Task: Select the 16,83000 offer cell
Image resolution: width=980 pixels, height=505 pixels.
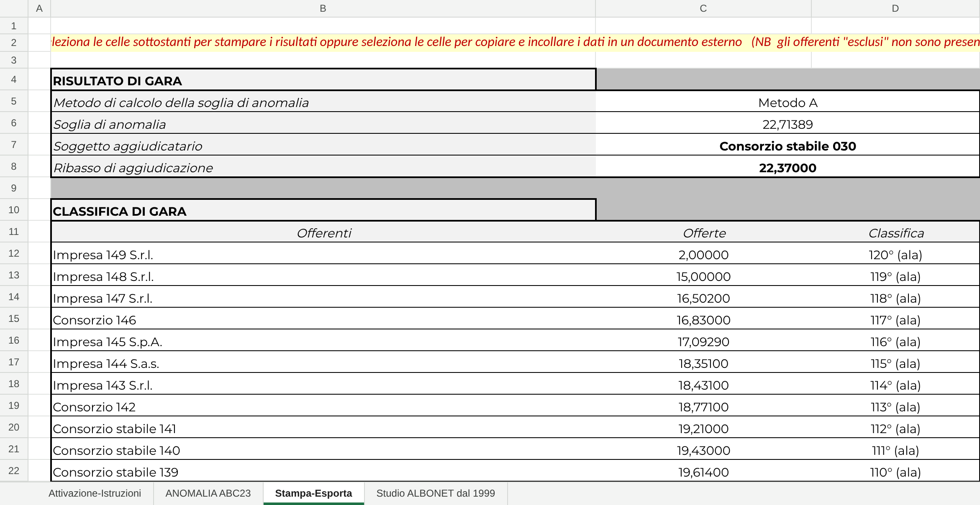Action: [x=703, y=319]
